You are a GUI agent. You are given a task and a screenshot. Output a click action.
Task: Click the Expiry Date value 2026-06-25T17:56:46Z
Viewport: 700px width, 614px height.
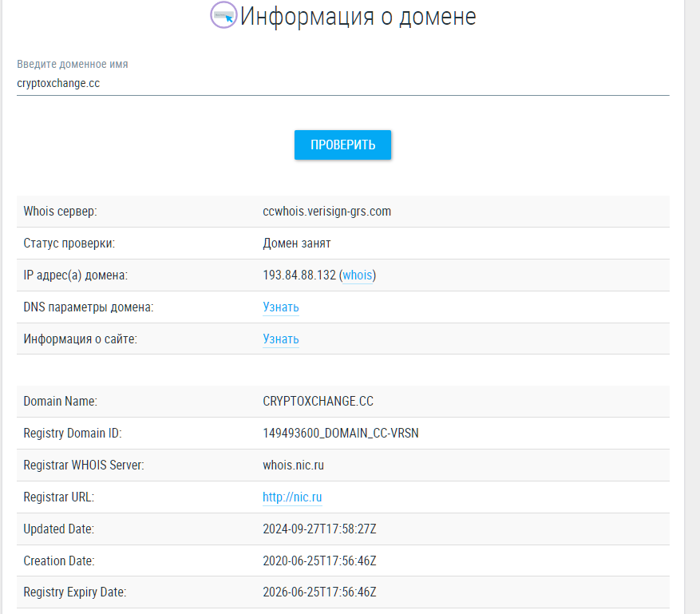[x=319, y=592]
